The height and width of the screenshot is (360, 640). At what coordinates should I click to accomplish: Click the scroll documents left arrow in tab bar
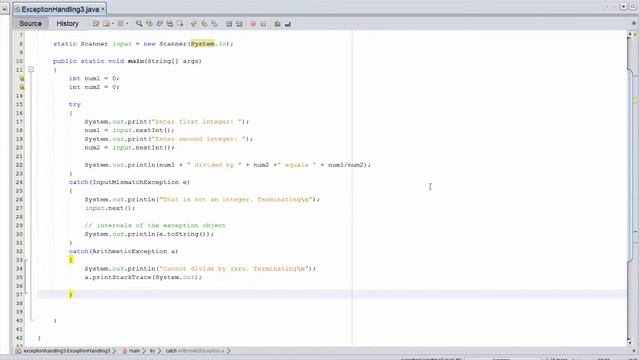608,7
